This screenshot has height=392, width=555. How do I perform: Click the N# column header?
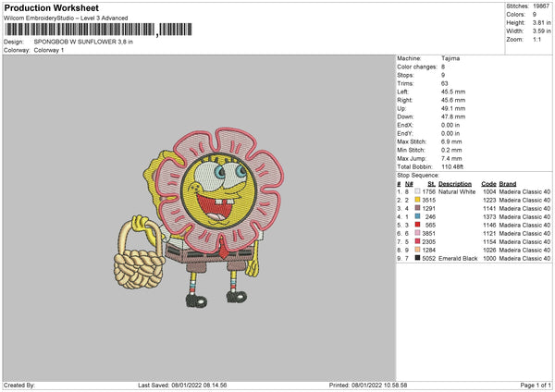point(409,184)
